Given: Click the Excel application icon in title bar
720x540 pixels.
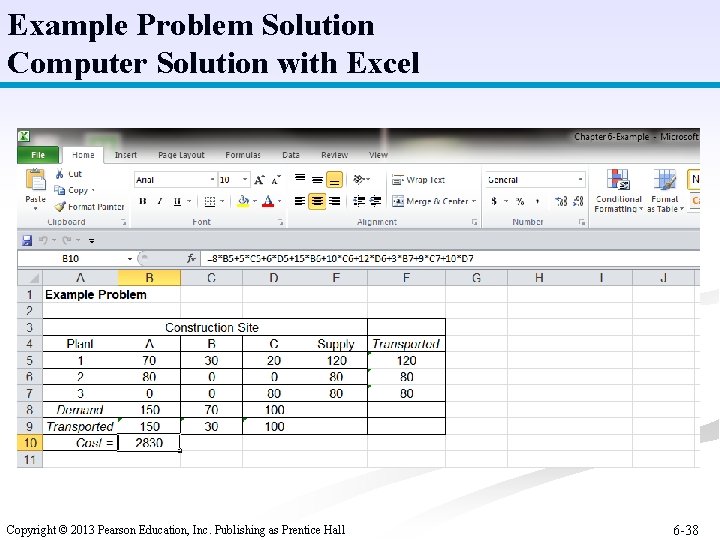Looking at the screenshot, I should (x=24, y=136).
